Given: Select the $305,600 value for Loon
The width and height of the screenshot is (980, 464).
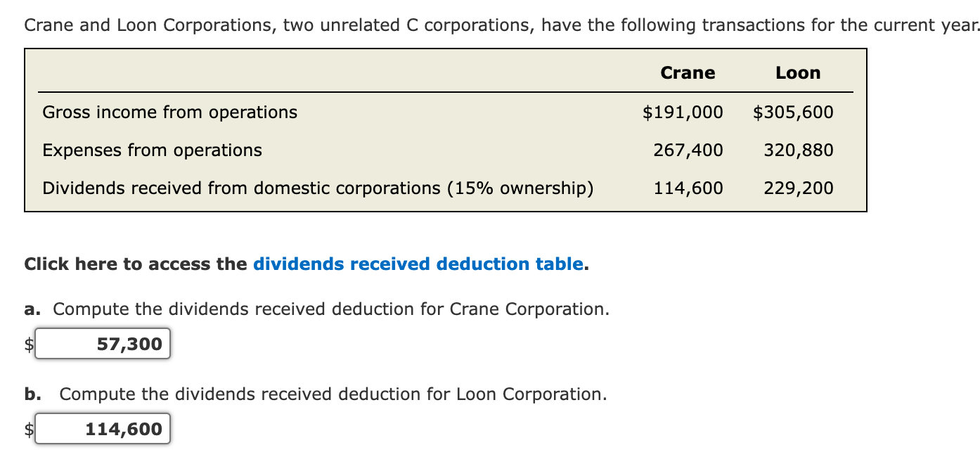Looking at the screenshot, I should 794,112.
